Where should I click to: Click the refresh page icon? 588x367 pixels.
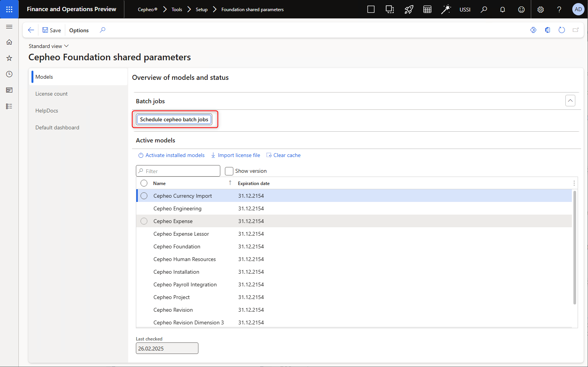562,30
